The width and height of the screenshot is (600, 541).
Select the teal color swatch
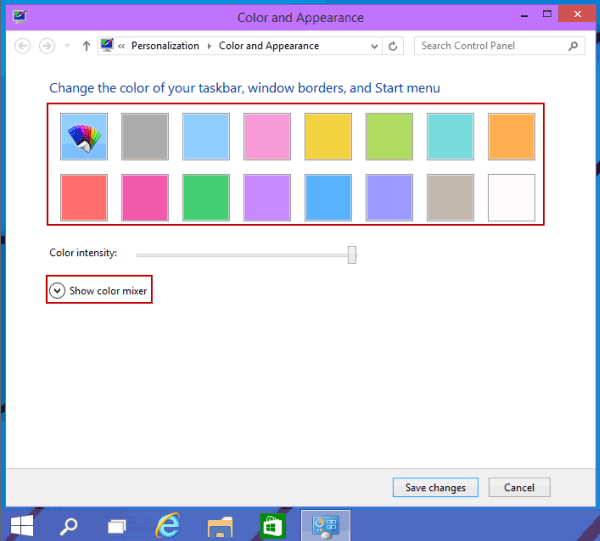pyautogui.click(x=450, y=137)
